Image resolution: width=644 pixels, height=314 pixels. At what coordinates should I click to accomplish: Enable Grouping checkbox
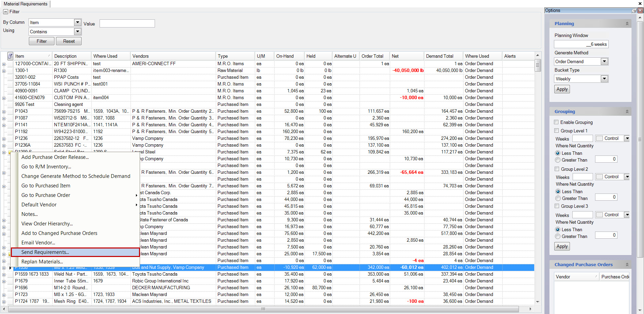click(556, 122)
